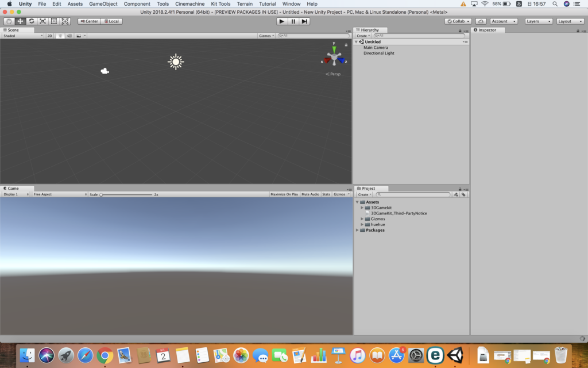The image size is (588, 368).
Task: Switch to the Inspector tab
Action: [487, 30]
